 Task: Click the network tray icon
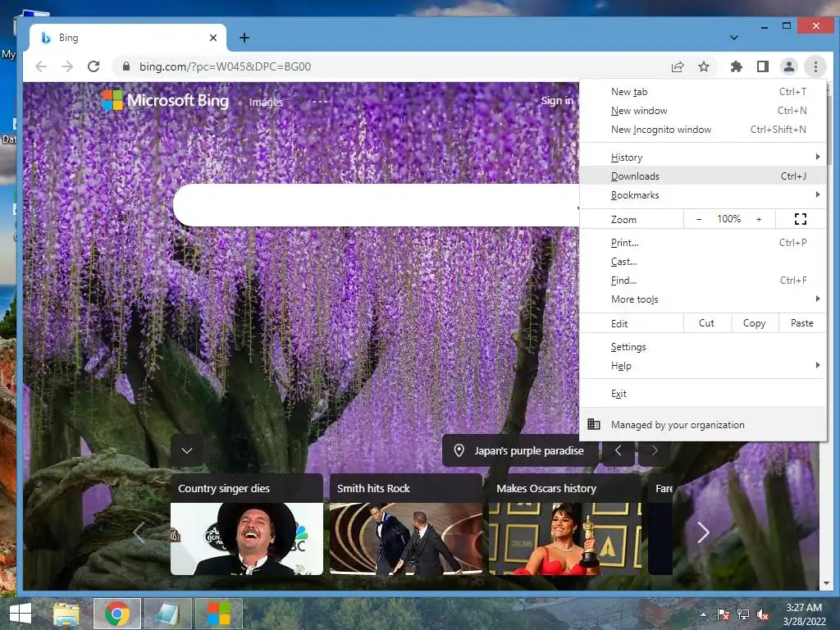[x=743, y=614]
